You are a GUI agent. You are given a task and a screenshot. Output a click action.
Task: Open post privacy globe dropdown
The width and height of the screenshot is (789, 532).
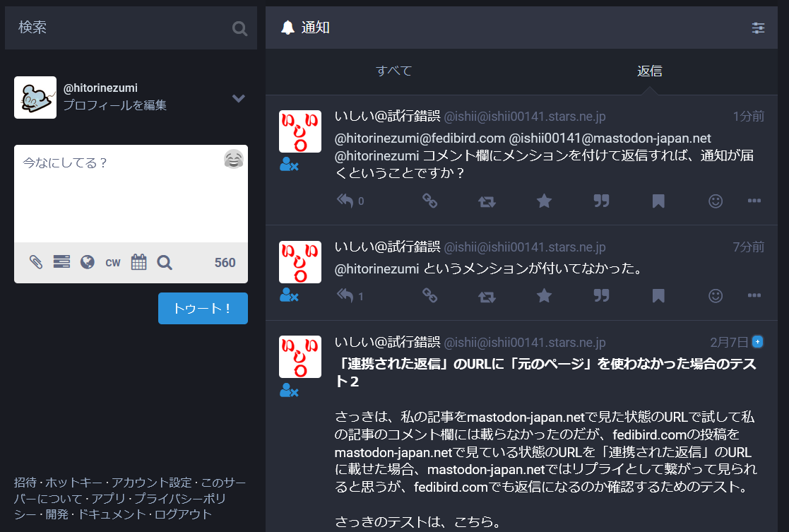pos(88,263)
